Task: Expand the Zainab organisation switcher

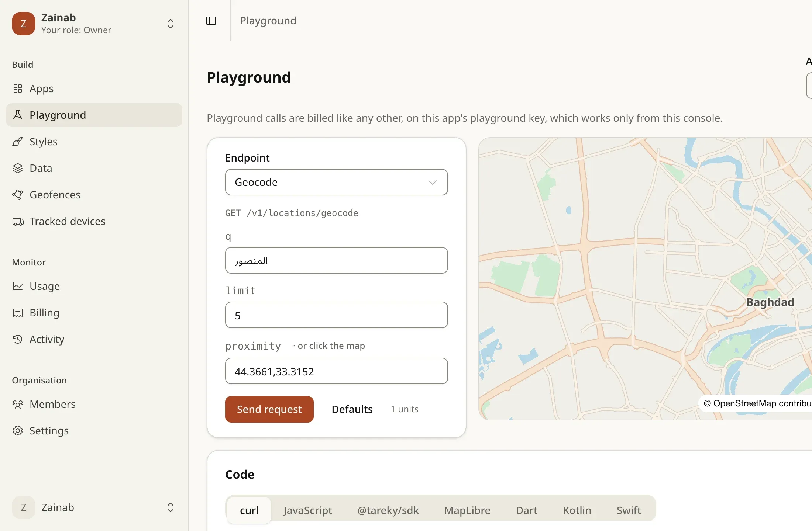Action: (x=94, y=24)
